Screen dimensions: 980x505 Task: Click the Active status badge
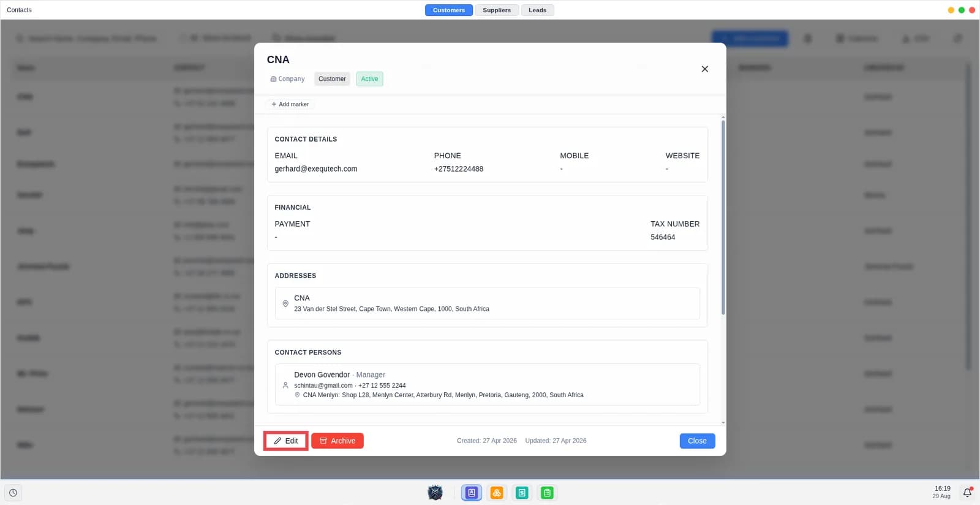(369, 79)
